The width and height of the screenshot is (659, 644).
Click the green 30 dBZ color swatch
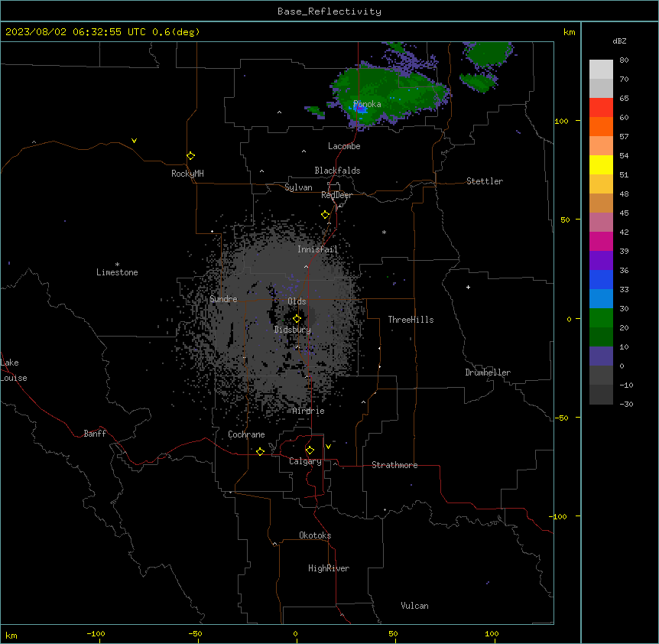coord(601,318)
